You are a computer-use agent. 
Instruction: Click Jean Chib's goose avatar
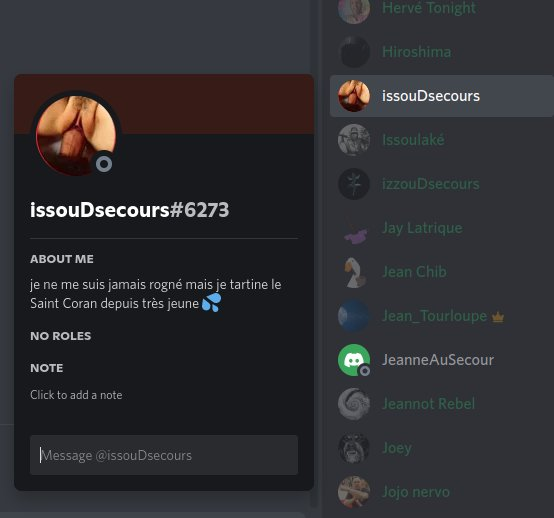pos(354,272)
